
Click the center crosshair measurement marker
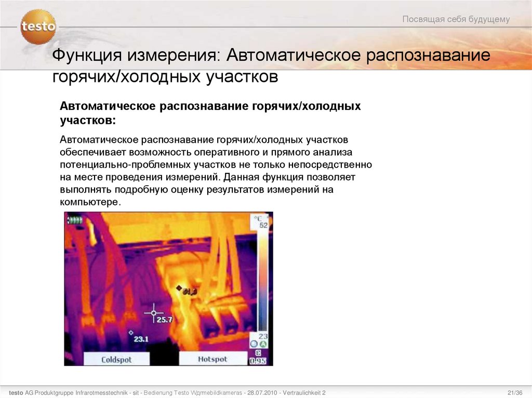pyautogui.click(x=154, y=312)
